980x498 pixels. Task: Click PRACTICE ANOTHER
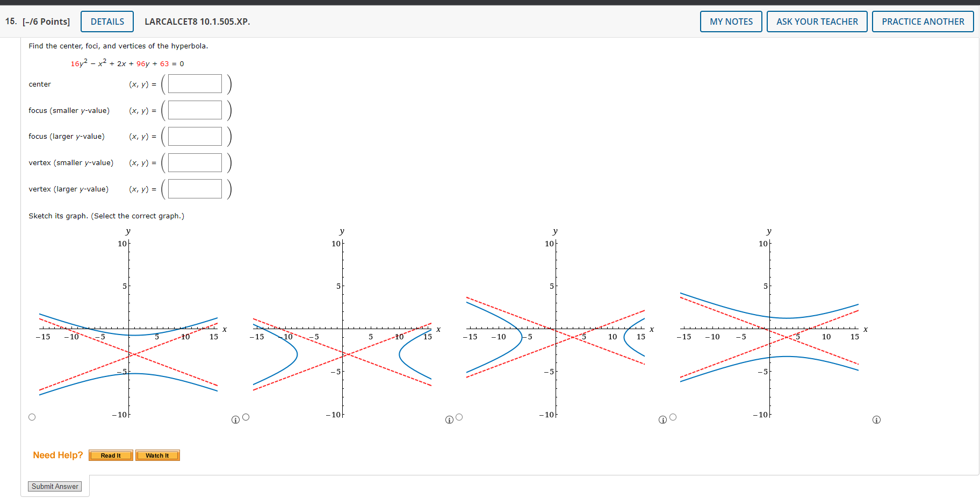(923, 22)
